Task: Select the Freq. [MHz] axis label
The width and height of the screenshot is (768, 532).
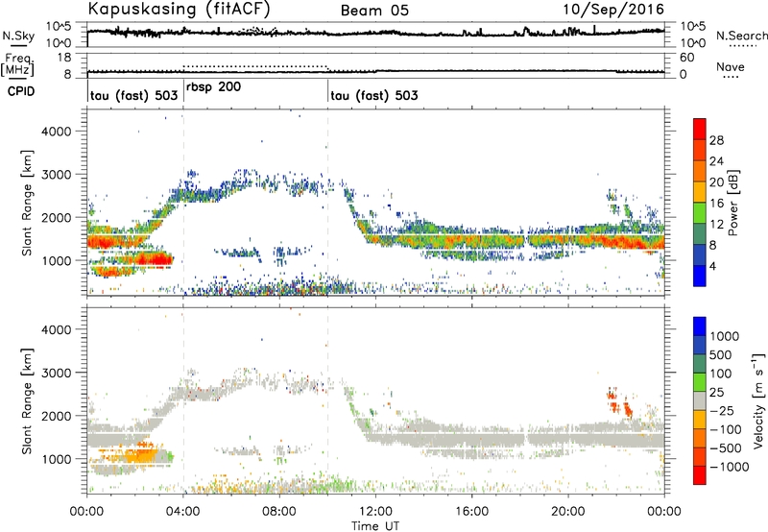Action: click(x=17, y=64)
